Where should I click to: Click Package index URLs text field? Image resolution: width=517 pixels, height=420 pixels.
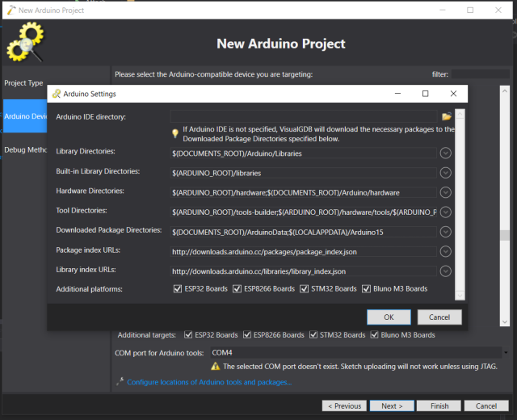pyautogui.click(x=304, y=252)
